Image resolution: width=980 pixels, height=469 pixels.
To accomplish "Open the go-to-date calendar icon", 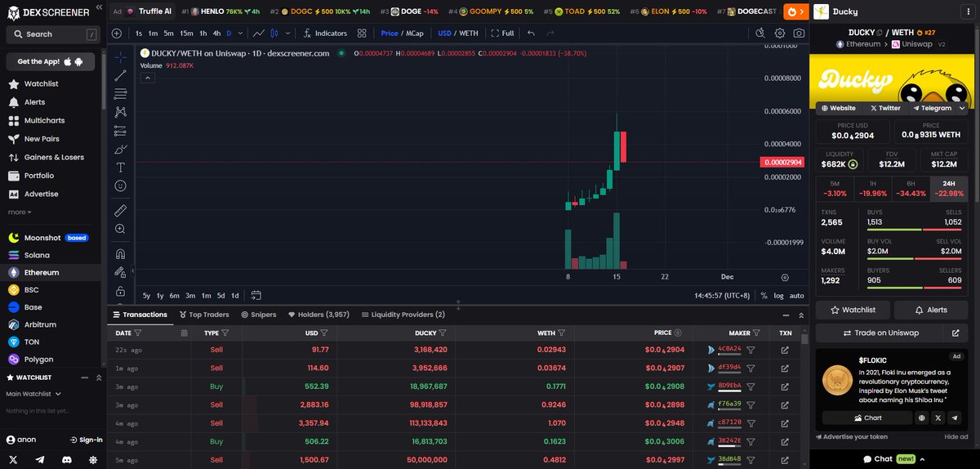I will point(256,295).
